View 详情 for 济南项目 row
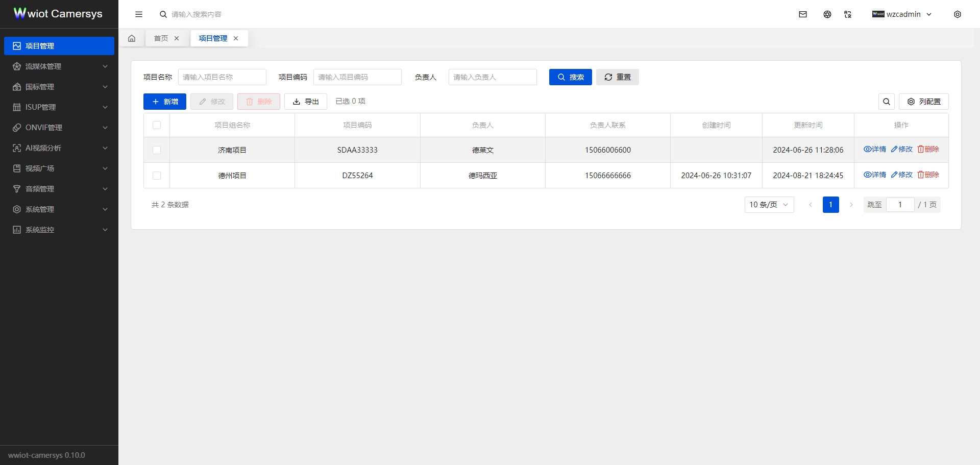Image resolution: width=980 pixels, height=465 pixels. coord(874,149)
